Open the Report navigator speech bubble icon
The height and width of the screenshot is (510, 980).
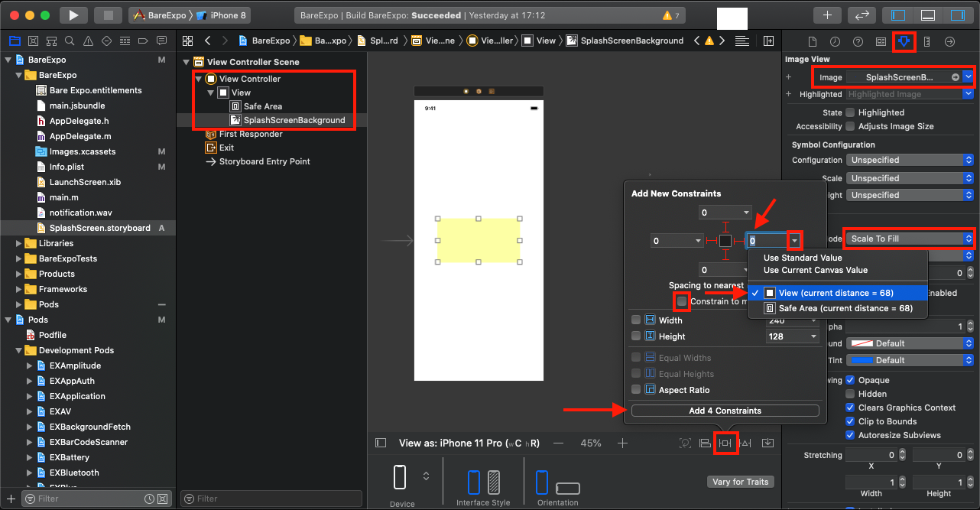161,41
